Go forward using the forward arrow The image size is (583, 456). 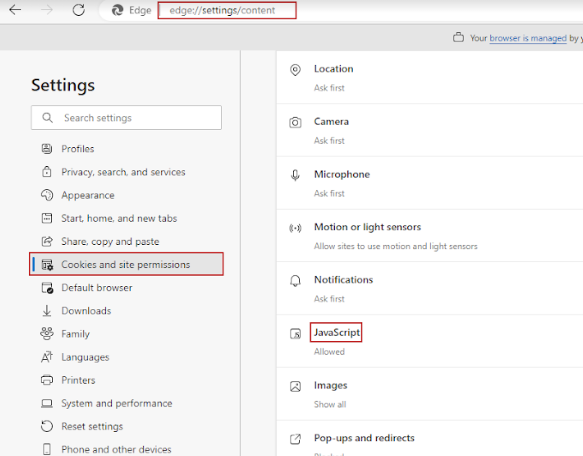47,10
